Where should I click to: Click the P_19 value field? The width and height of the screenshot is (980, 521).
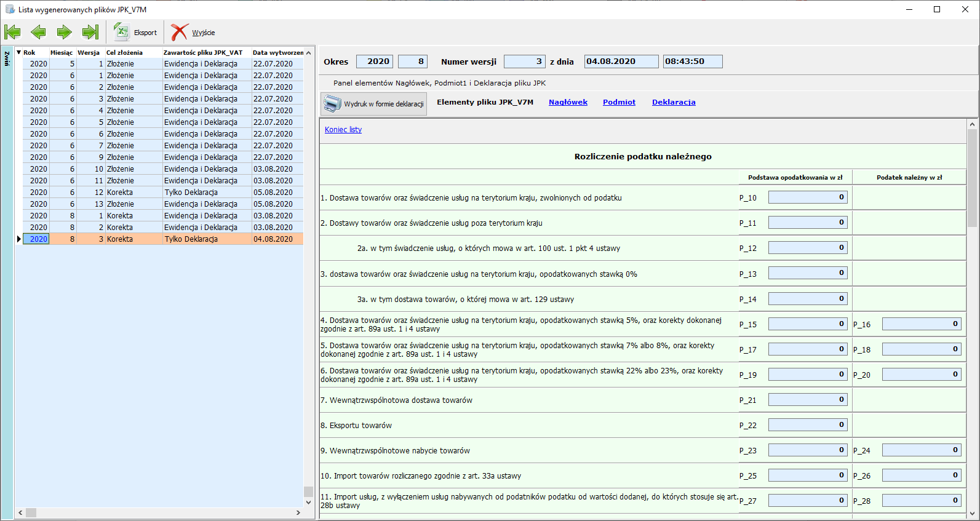808,375
